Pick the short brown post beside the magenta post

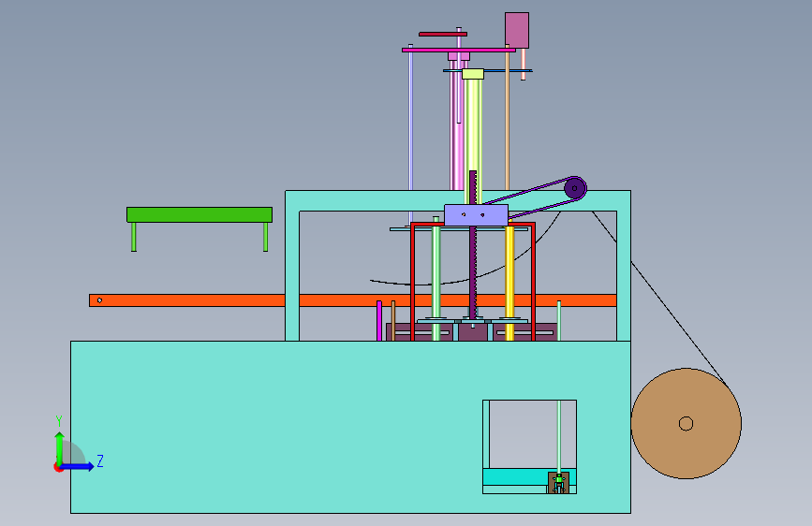(393, 320)
